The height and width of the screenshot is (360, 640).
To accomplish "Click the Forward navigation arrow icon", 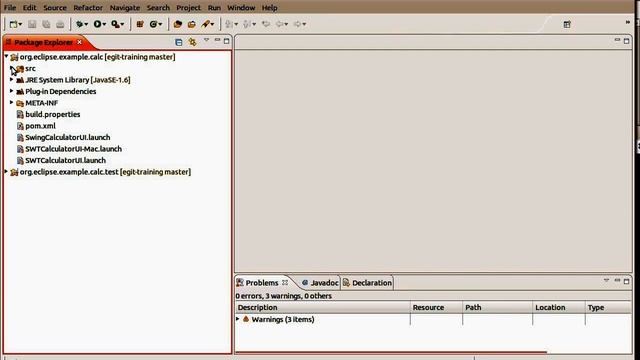I will point(298,24).
